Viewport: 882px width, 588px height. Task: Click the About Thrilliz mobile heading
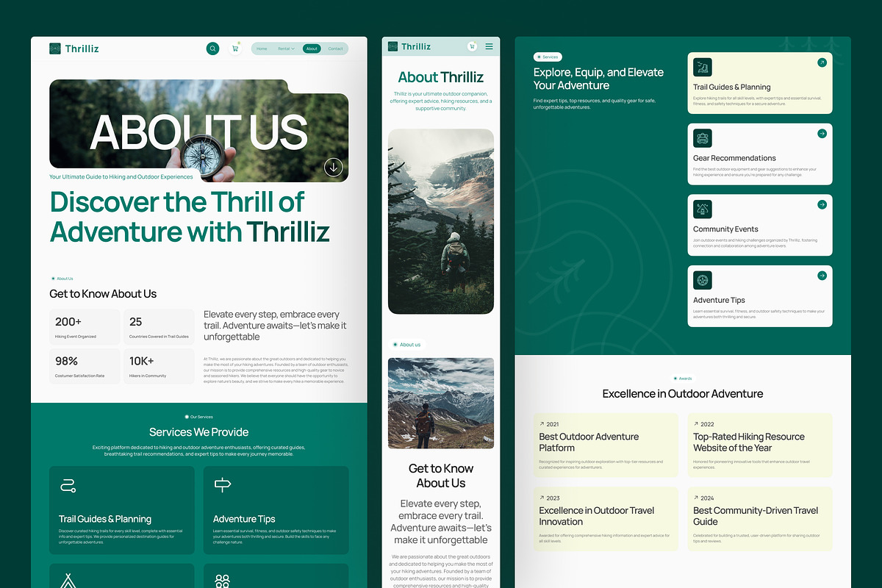tap(441, 77)
